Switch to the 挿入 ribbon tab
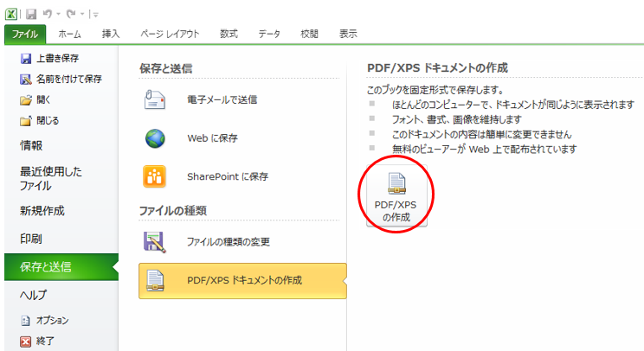The image size is (644, 351). click(x=111, y=34)
